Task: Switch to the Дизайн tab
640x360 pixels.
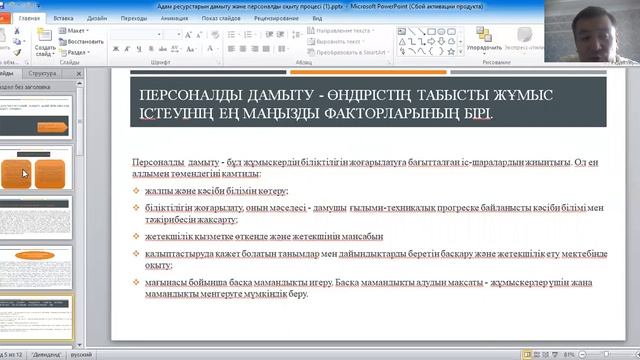Action: (x=97, y=18)
